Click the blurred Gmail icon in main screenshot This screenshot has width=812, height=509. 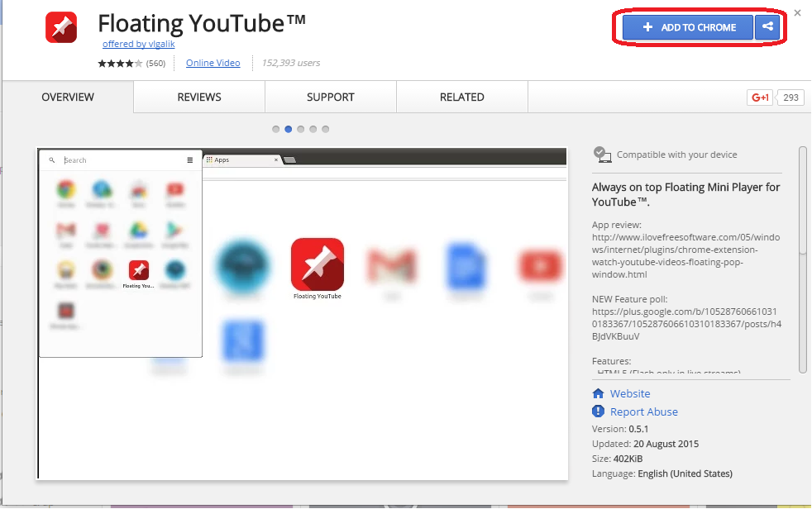pos(391,266)
